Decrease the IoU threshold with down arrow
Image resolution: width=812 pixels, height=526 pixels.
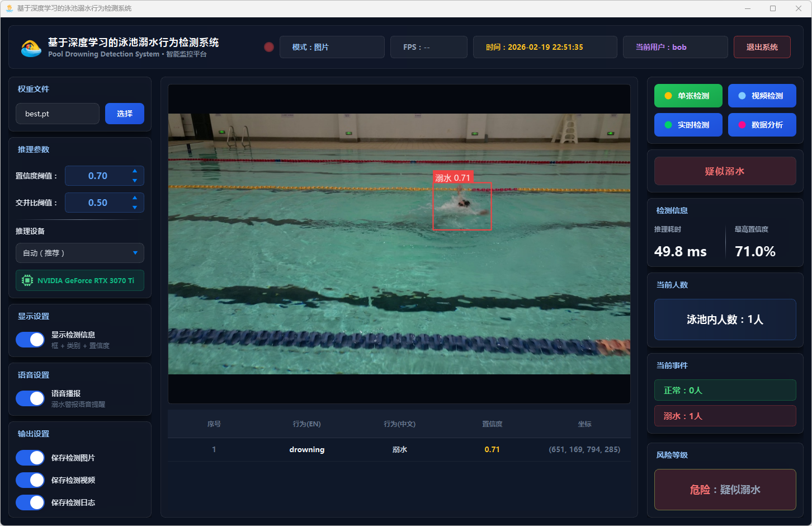[135, 208]
